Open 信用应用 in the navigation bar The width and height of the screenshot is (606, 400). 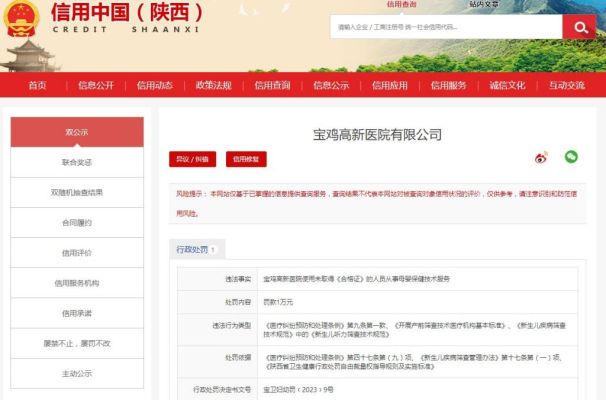(x=390, y=85)
